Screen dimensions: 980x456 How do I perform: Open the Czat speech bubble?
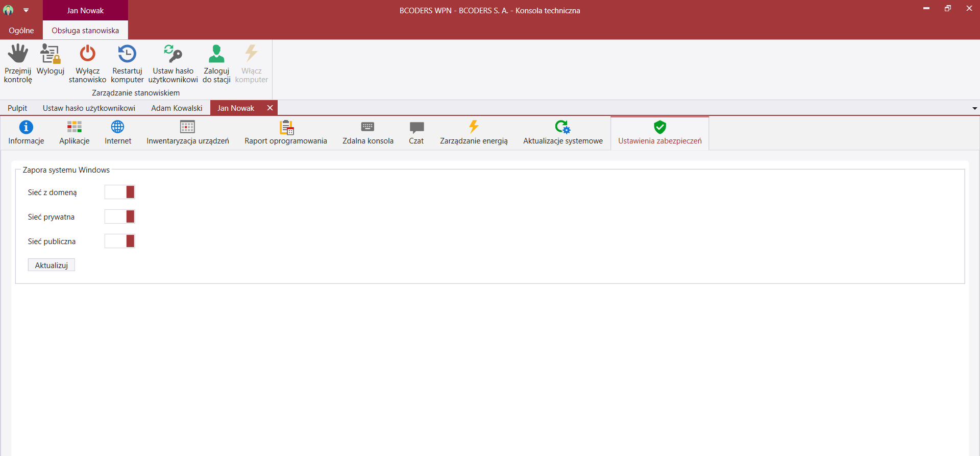click(416, 133)
